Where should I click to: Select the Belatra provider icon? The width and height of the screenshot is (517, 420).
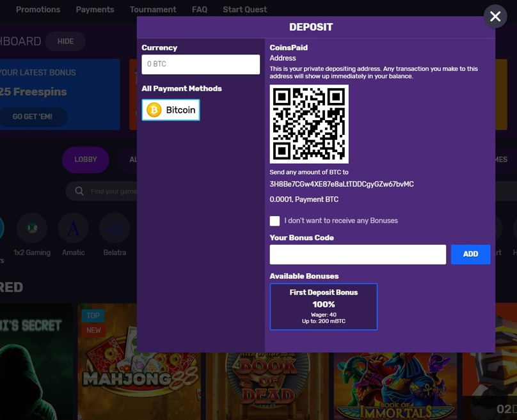[x=115, y=228]
